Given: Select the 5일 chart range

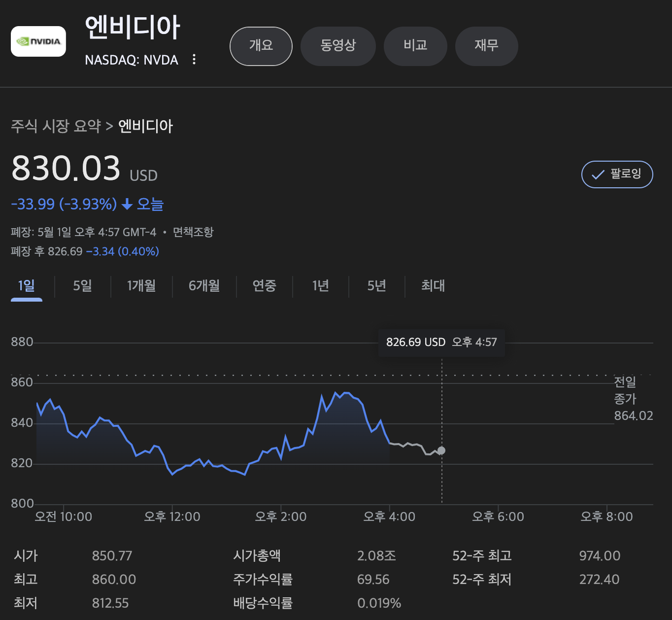Looking at the screenshot, I should point(83,286).
